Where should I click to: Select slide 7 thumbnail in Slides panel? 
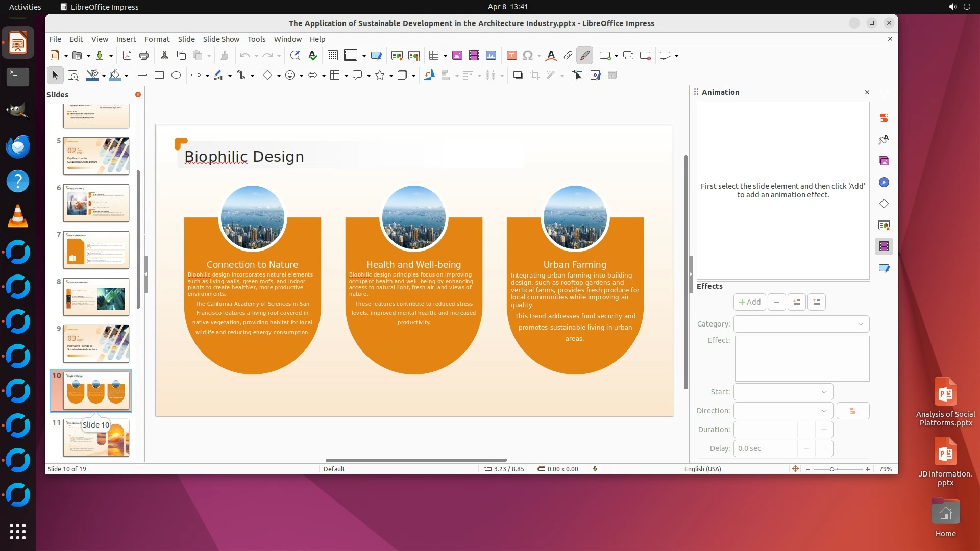[x=96, y=250]
